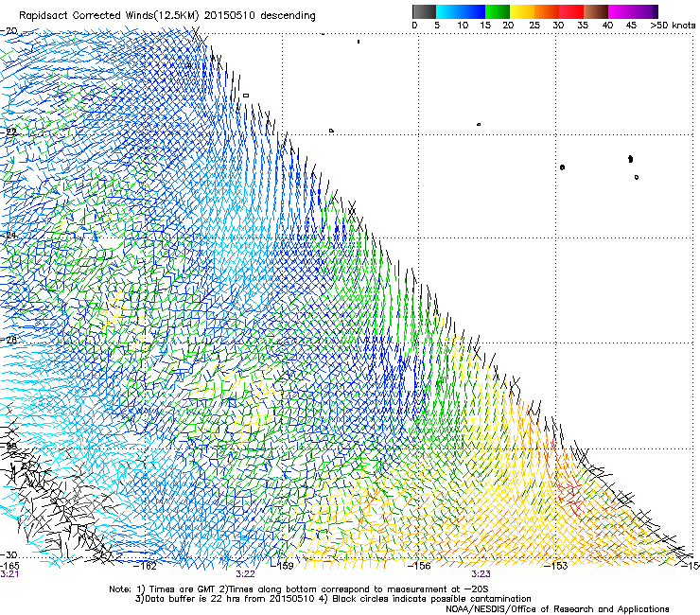
Task: Click the '10' legend scale number
Action: [463, 26]
